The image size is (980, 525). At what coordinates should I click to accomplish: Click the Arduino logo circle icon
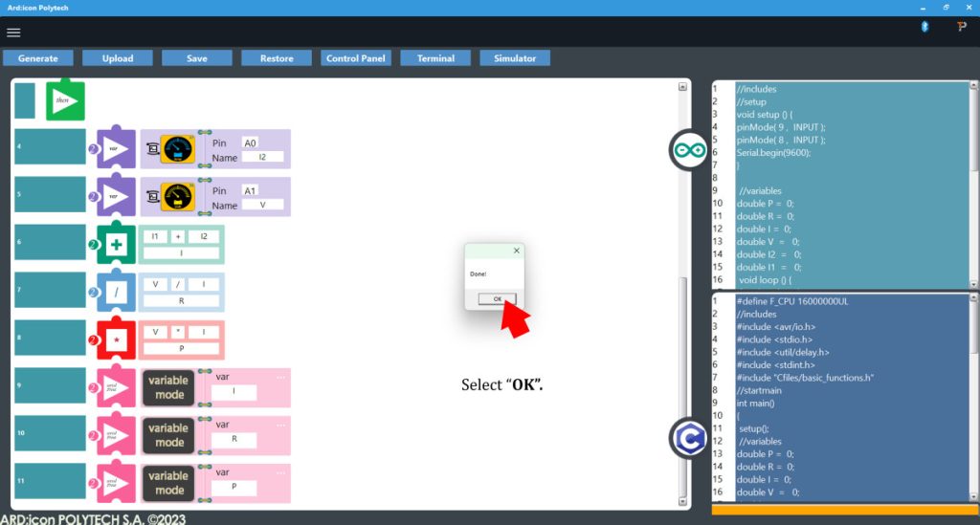[x=687, y=150]
